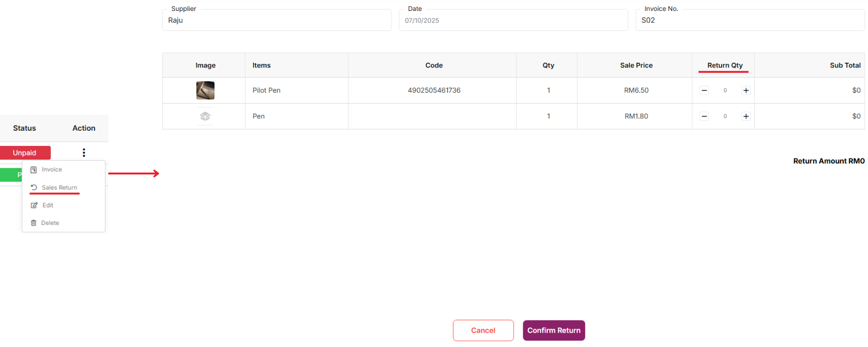Choose Delete from the action menu

[x=50, y=223]
